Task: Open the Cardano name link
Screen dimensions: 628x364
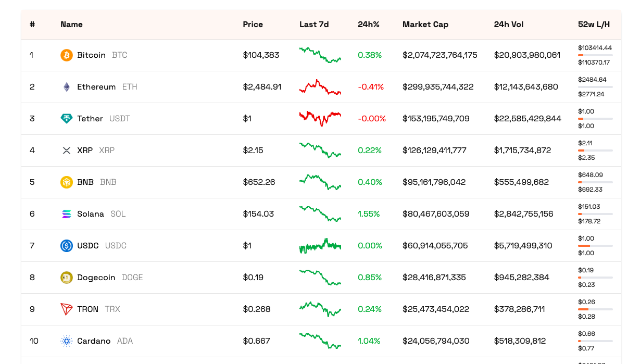Action: (94, 341)
